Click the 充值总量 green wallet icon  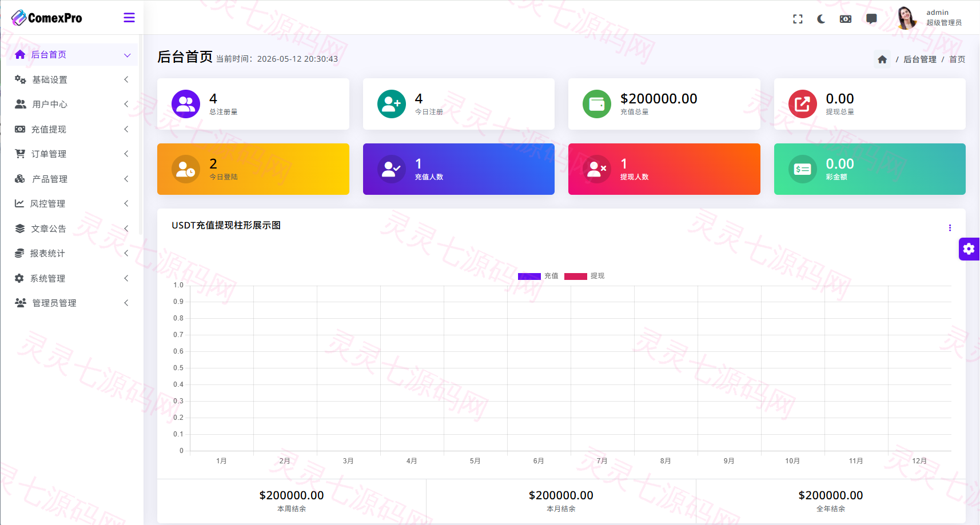click(597, 104)
